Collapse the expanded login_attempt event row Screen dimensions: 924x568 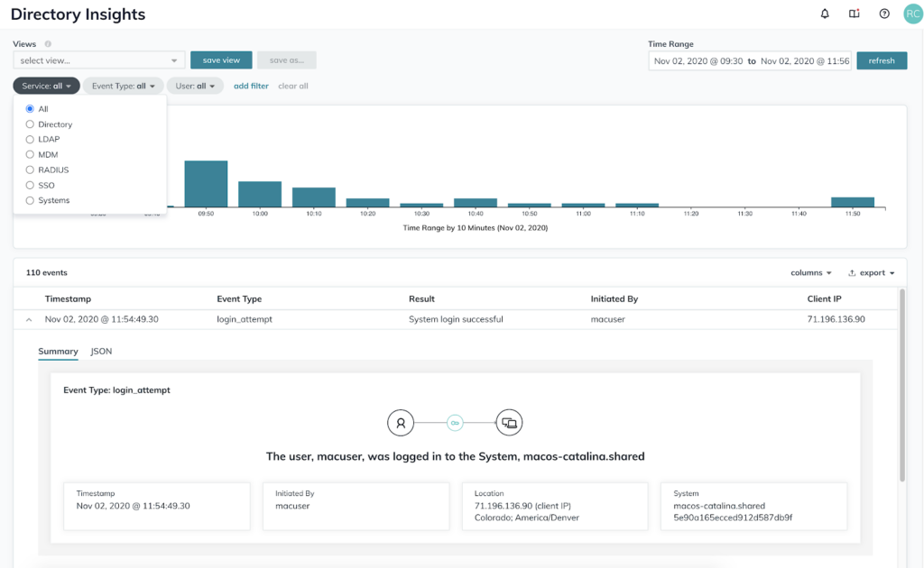point(28,319)
